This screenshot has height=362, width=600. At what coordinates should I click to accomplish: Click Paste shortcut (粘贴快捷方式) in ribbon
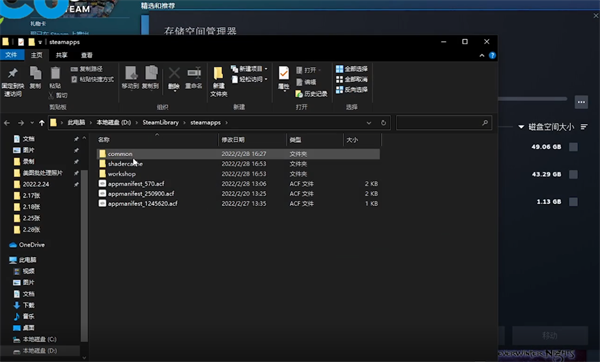(92, 79)
